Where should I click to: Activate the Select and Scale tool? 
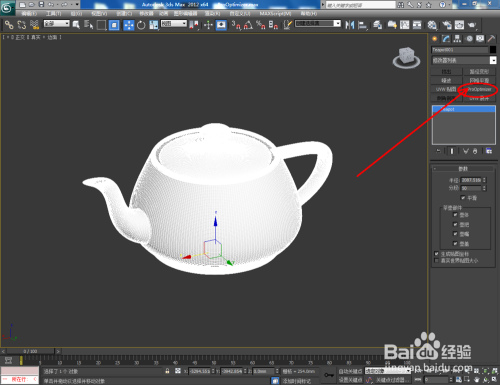coord(154,25)
